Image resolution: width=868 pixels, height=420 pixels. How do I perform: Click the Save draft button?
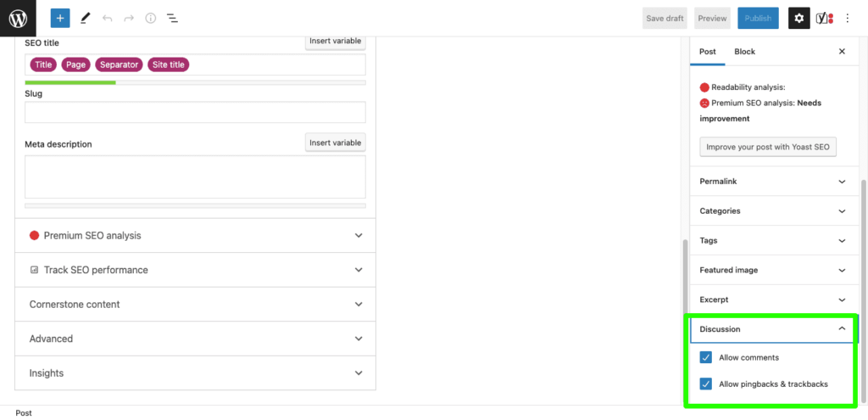(665, 19)
